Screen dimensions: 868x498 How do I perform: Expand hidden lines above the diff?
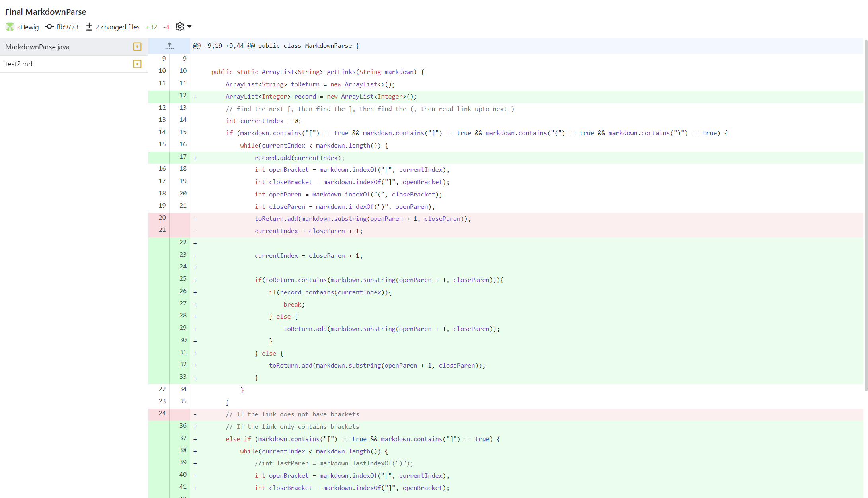point(170,46)
